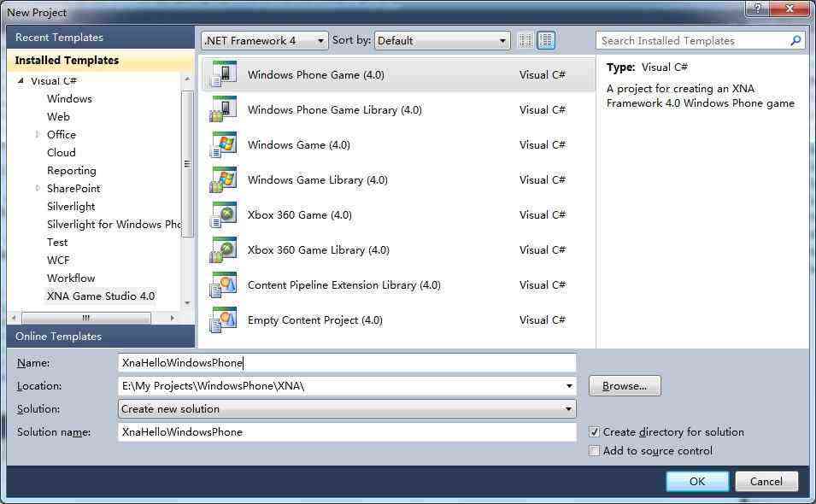Open the Online Templates section

(x=101, y=336)
